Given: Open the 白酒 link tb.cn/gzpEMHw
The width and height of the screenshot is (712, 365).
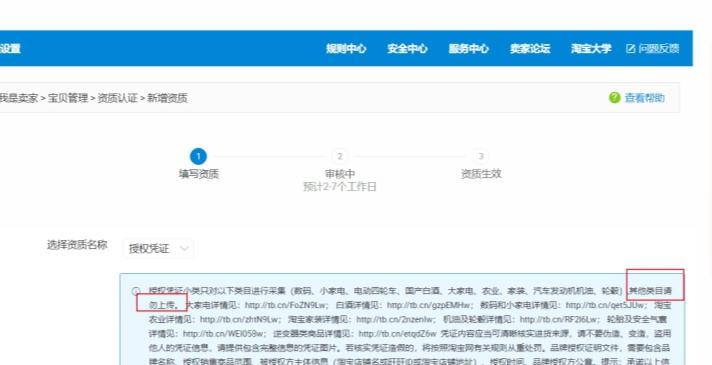Looking at the screenshot, I should pyautogui.click(x=428, y=305).
